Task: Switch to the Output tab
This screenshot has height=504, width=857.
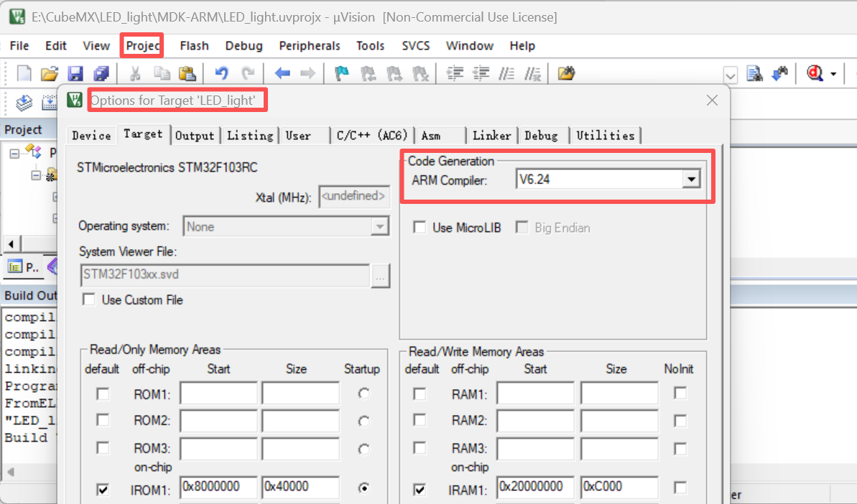Action: coord(195,136)
